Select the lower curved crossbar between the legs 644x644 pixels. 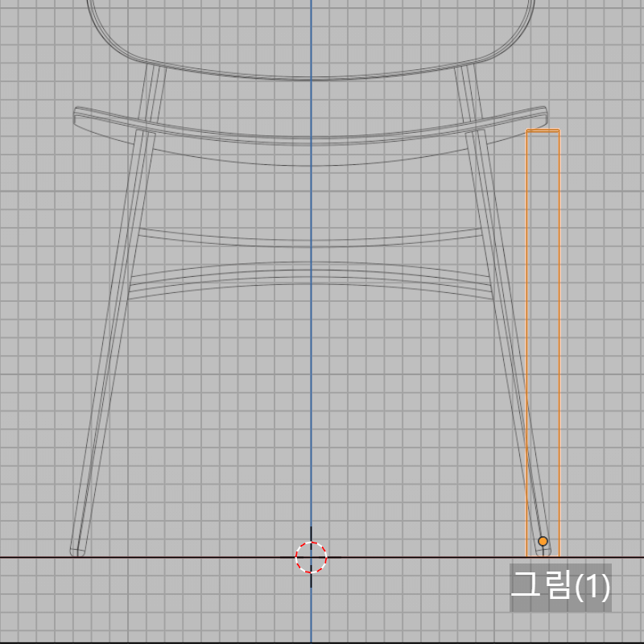click(x=311, y=280)
